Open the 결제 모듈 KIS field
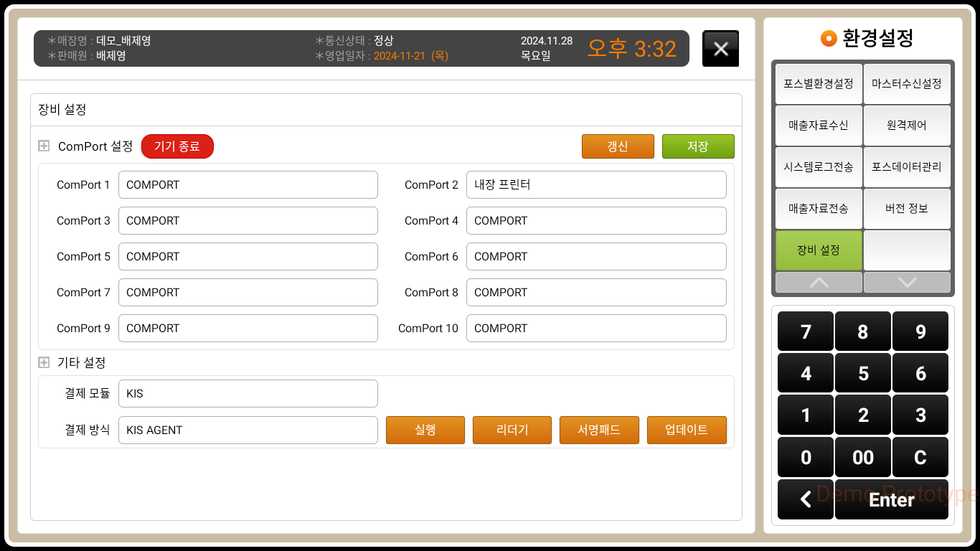 [248, 394]
